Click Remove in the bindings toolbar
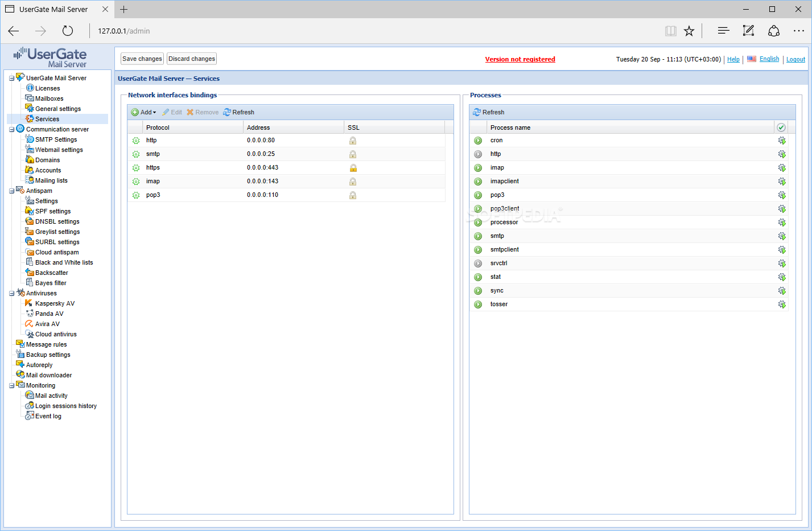Screen dimensions: 812x531 [x=203, y=112]
